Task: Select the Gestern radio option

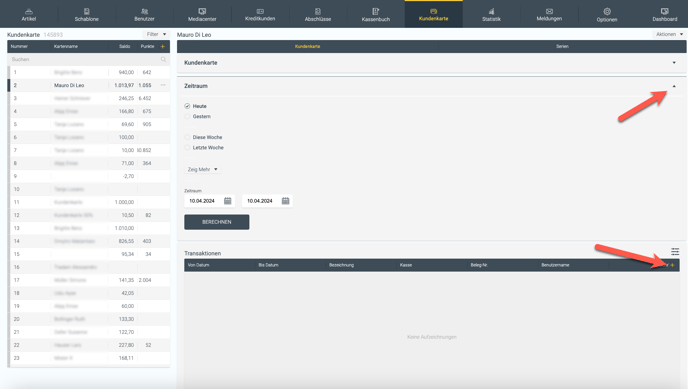Action: click(x=187, y=117)
